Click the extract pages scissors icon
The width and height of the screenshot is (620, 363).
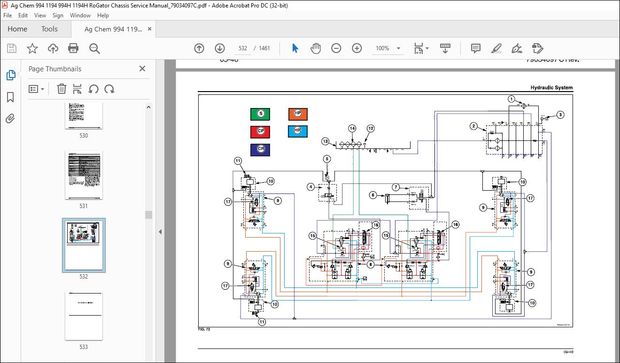(x=77, y=89)
